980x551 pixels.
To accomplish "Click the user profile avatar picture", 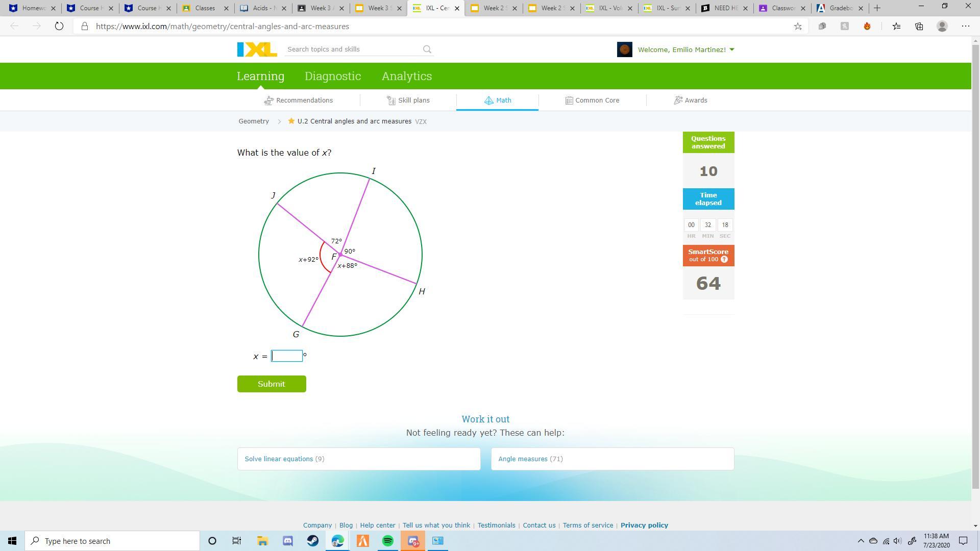I will coord(625,49).
